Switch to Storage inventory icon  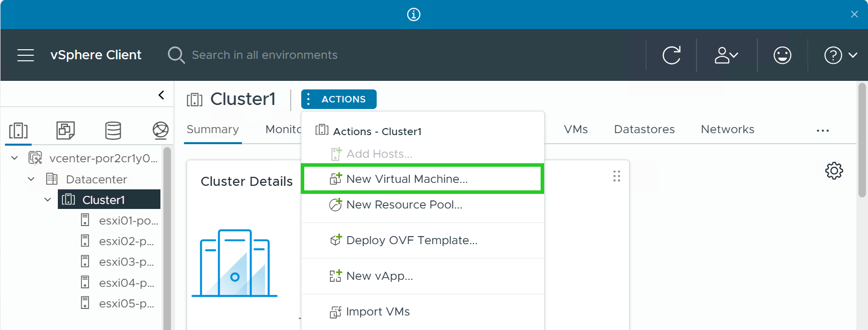click(x=113, y=131)
